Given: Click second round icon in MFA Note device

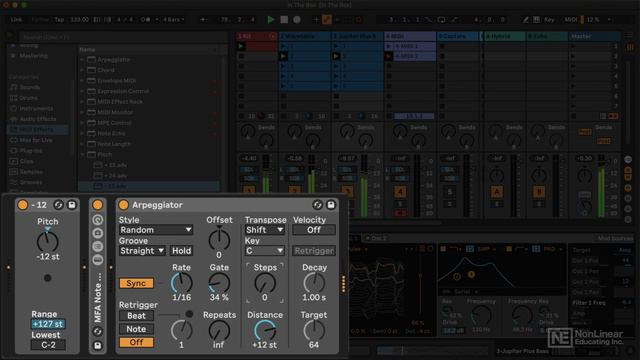Looking at the screenshot, I should [98, 233].
